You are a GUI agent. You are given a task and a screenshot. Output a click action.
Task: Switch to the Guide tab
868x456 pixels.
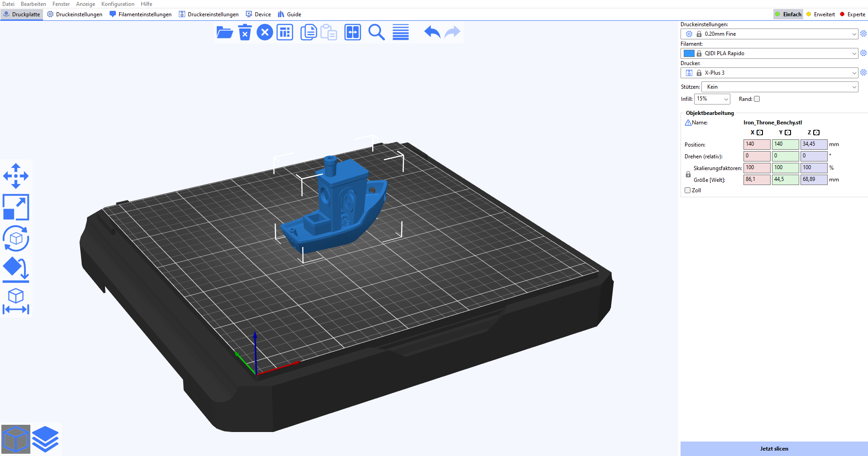coord(290,14)
